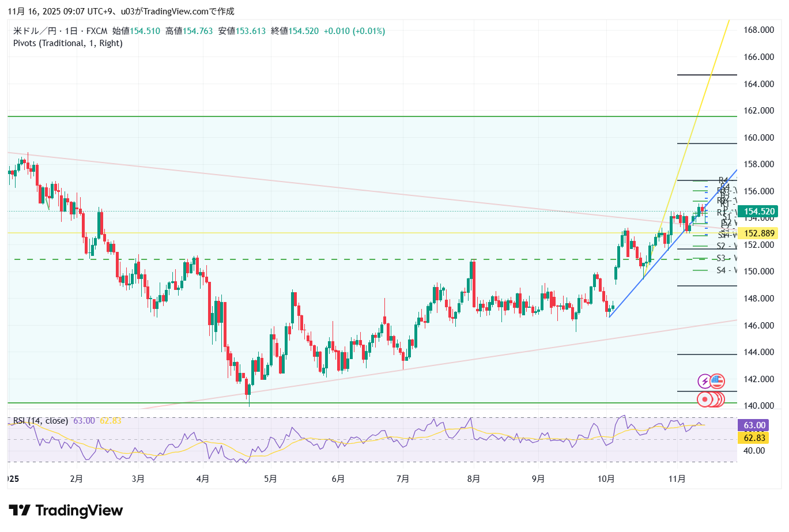Click the 8月 label on time axis
The height and width of the screenshot is (532, 789).
tap(473, 479)
